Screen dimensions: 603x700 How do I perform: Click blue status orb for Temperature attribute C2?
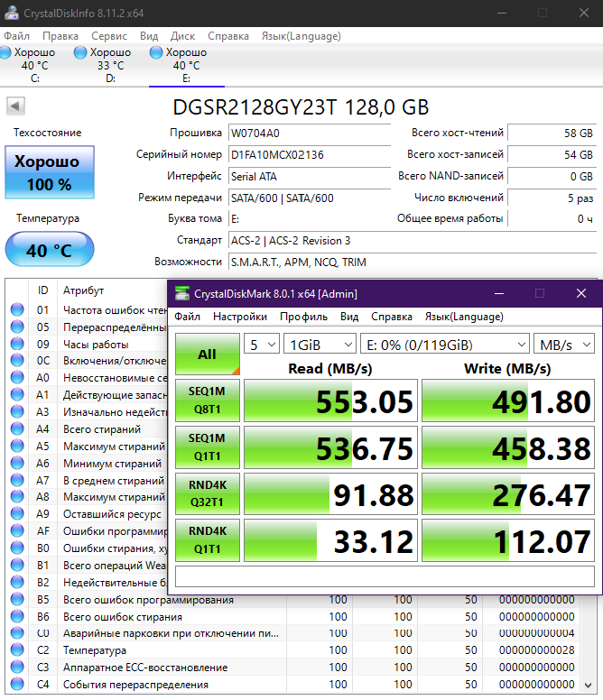click(17, 650)
